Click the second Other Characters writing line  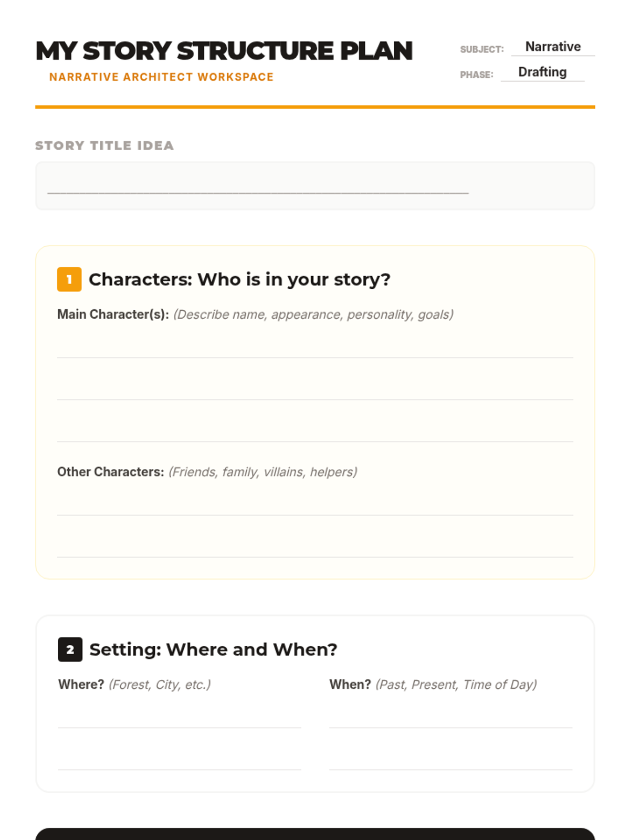[x=315, y=547]
